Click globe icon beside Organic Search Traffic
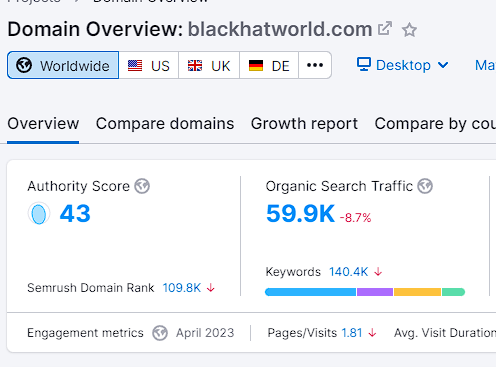The image size is (496, 367). pos(425,186)
